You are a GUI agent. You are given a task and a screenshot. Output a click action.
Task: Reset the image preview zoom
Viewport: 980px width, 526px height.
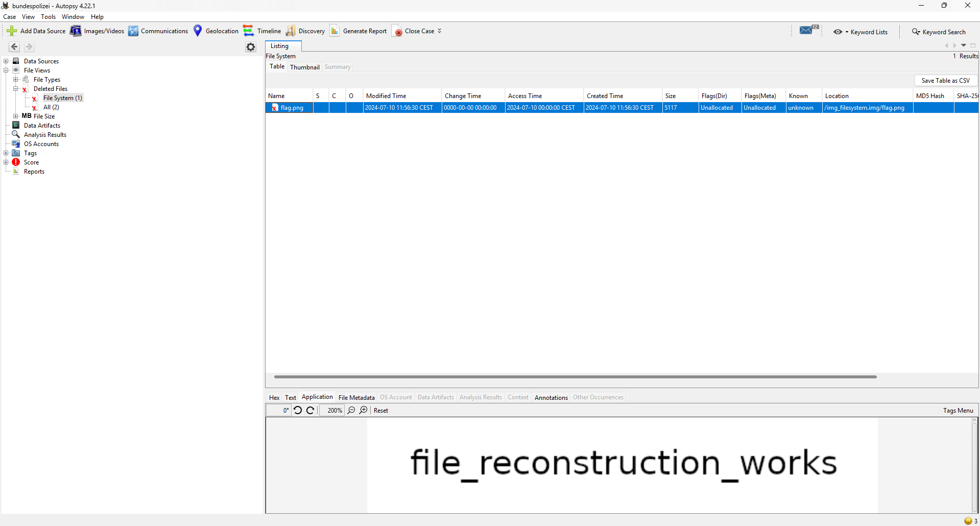point(380,411)
